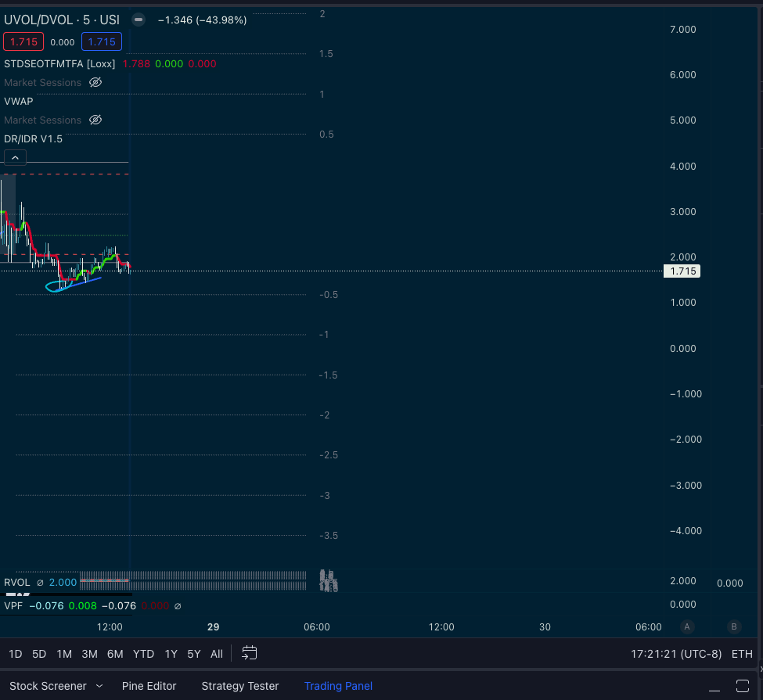
Task: Switch to the Pine Editor tab
Action: click(149, 686)
